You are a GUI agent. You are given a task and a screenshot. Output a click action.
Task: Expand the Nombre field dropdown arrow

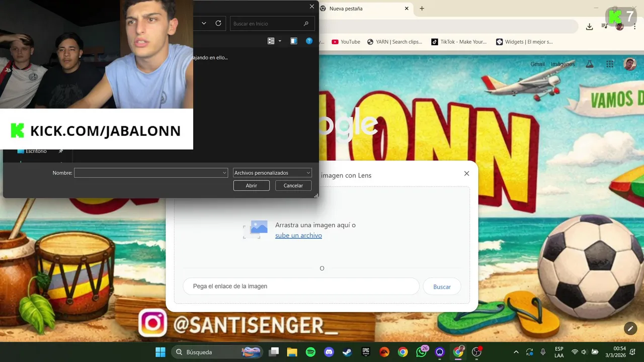(x=224, y=173)
